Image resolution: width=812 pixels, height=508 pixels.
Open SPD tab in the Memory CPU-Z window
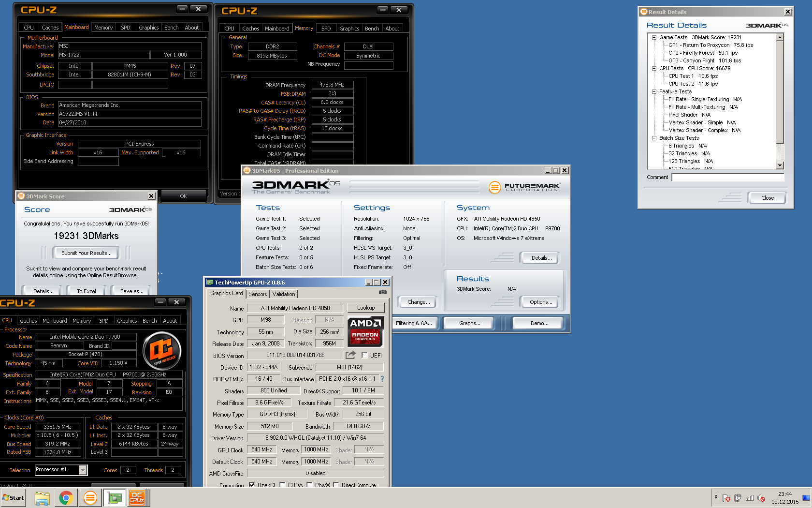click(326, 29)
